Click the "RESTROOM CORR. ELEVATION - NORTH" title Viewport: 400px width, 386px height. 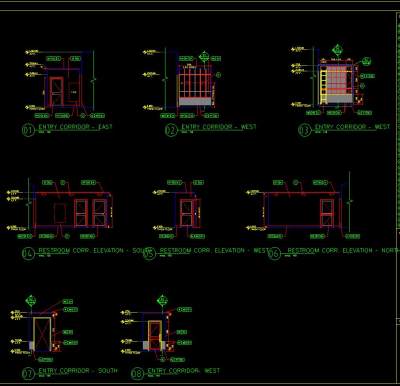pos(343,251)
